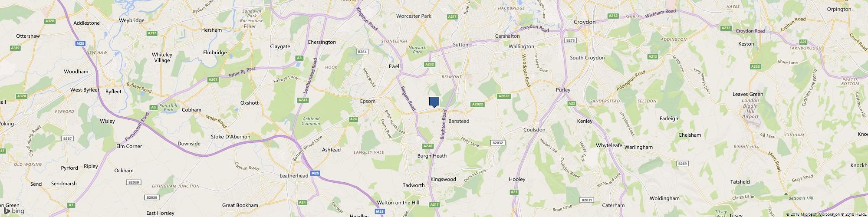This screenshot has height=217, width=868.
Task: Click the A217 road shield near Worcester Park
Action: (453, 16)
